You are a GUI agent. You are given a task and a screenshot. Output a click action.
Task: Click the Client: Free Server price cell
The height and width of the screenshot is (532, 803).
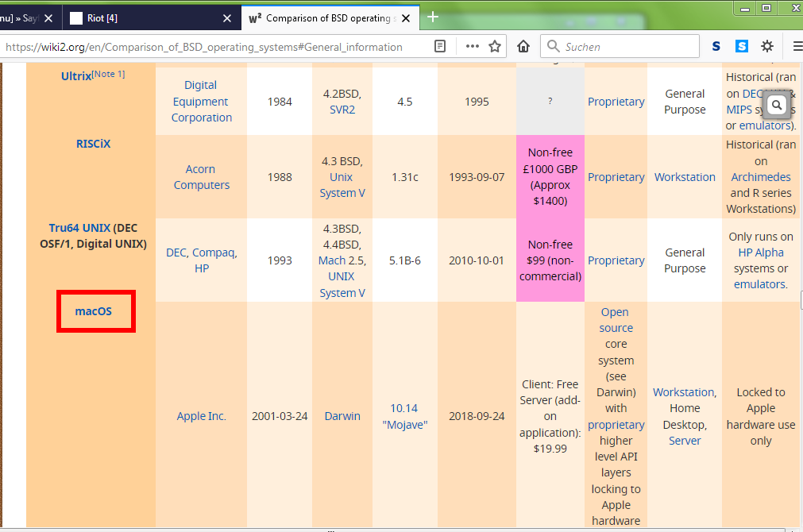[x=550, y=416]
